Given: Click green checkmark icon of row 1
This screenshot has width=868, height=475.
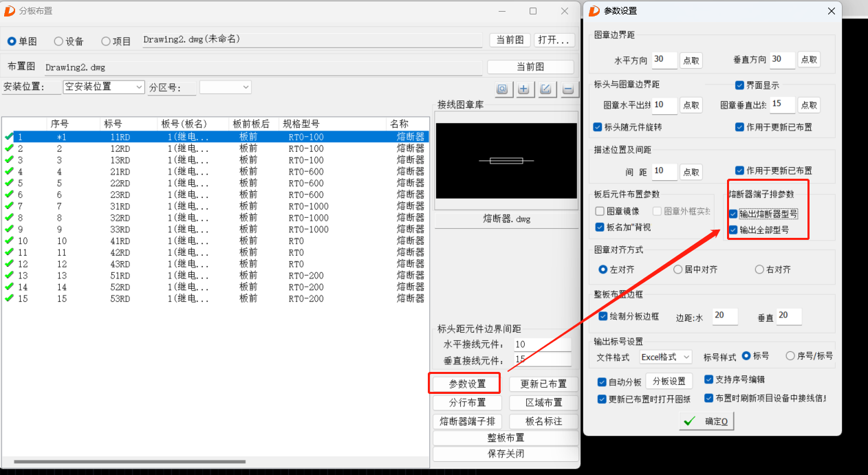Looking at the screenshot, I should click(9, 137).
